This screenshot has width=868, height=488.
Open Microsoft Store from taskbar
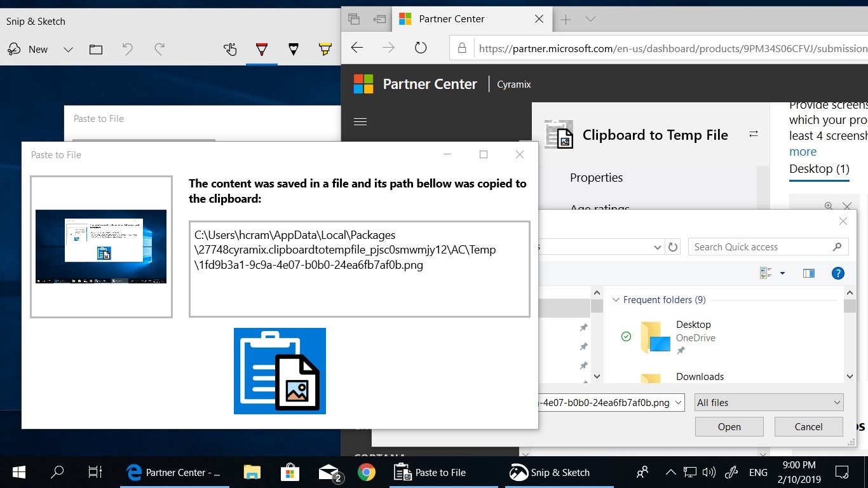point(290,472)
